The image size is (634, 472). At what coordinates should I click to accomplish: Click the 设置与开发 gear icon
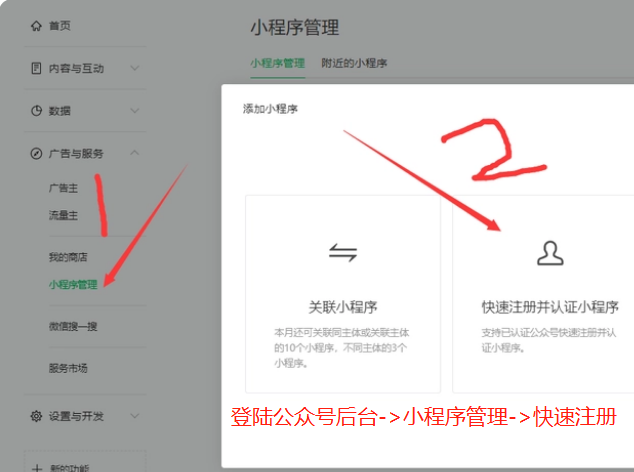[x=36, y=416]
